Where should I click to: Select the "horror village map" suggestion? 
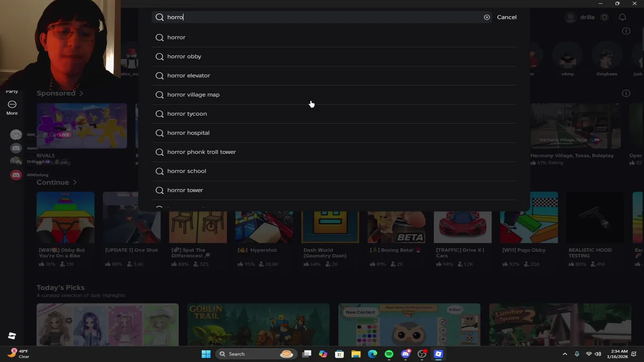tap(334, 95)
